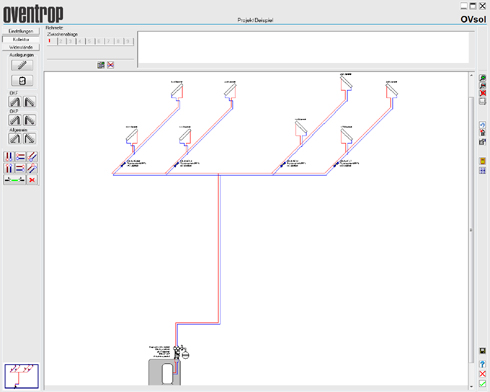Select the top-right collector in the upper row
Image resolution: width=490 pixels, height=392 pixels.
pyautogui.click(x=391, y=91)
